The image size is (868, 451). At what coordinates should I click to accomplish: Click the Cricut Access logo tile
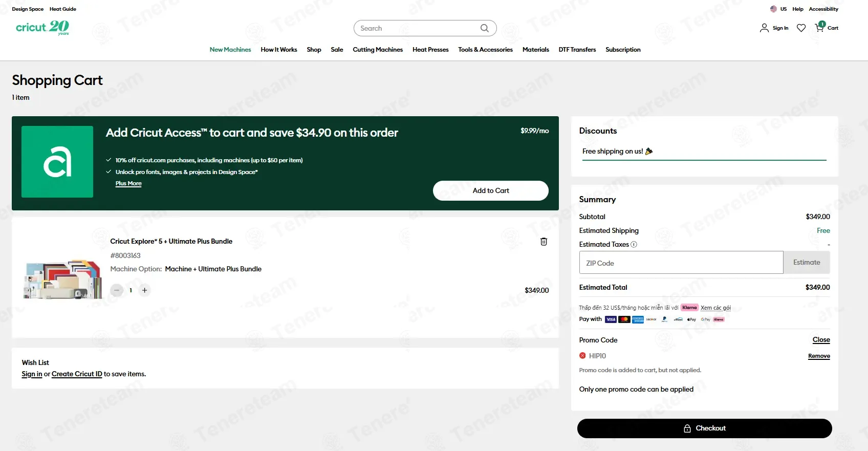click(57, 162)
